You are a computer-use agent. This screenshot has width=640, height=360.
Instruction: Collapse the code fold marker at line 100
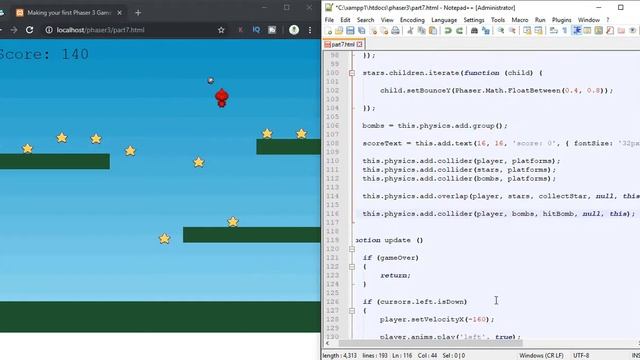352,73
